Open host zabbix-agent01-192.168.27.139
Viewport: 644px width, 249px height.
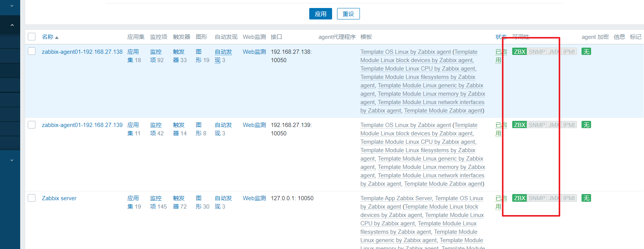(82, 125)
